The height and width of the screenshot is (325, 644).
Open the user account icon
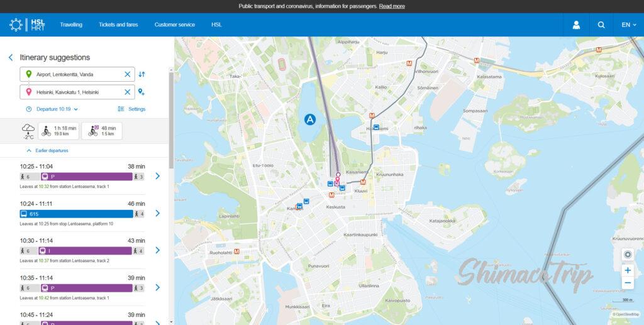click(576, 25)
